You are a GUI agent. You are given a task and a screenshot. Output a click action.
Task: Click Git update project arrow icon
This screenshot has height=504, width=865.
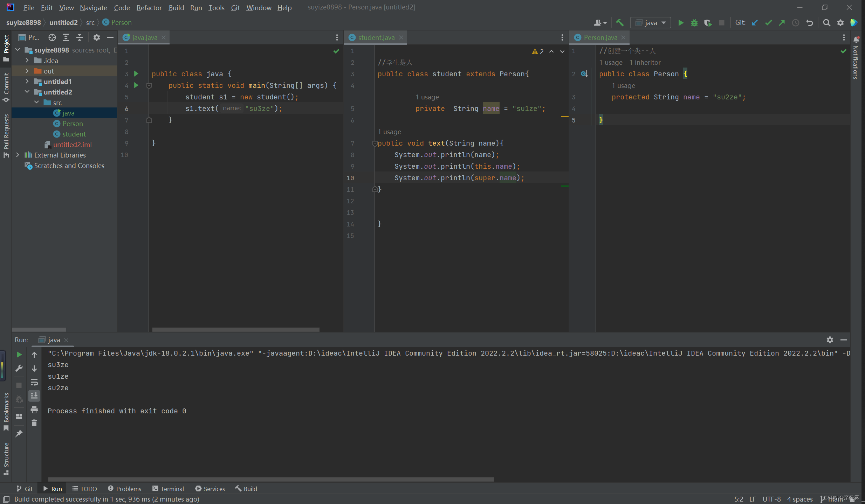[x=755, y=23]
